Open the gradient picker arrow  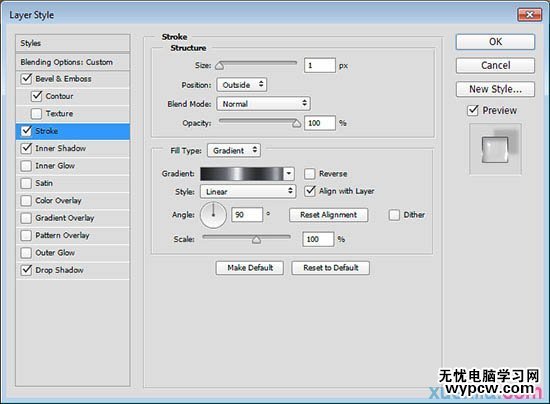[289, 174]
